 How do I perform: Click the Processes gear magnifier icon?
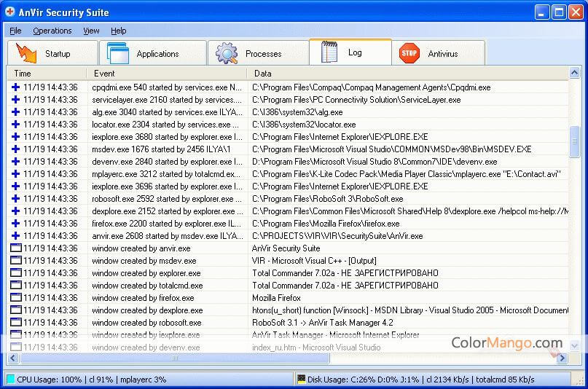point(227,53)
